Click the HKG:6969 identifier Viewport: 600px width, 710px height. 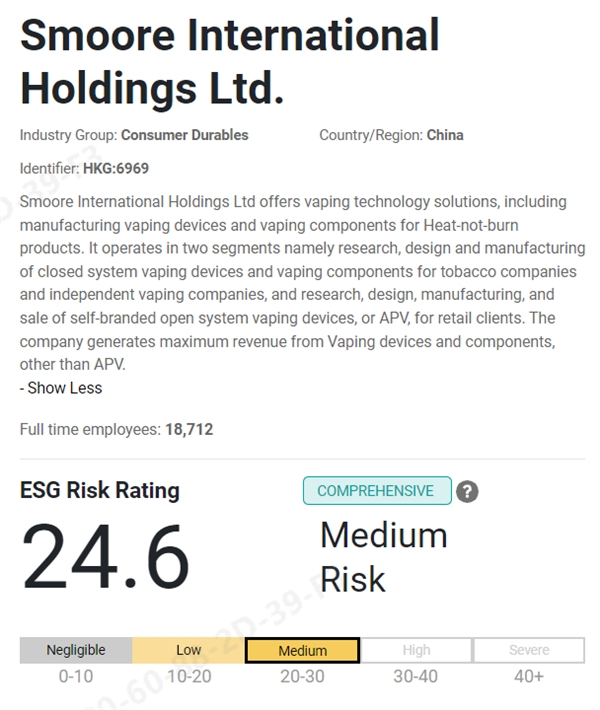pos(116,168)
